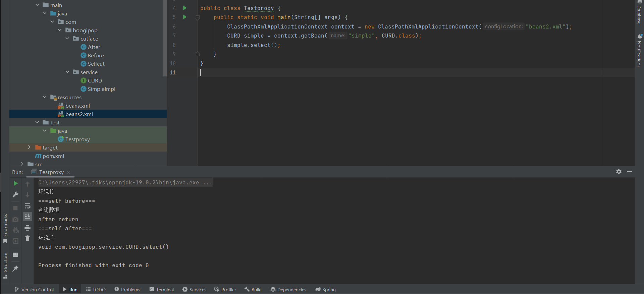Run Testproxy class from gutter arrow

185,8
